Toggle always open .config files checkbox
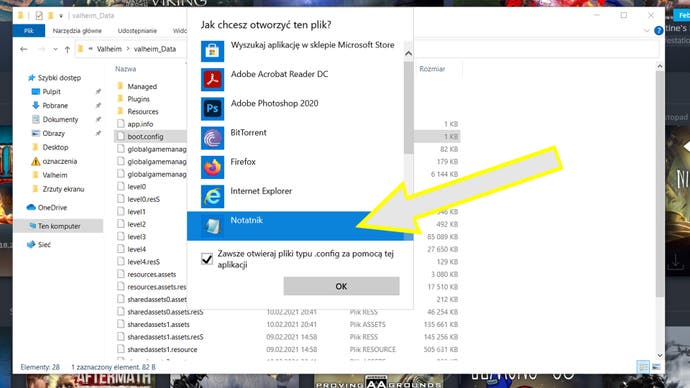 (x=207, y=259)
